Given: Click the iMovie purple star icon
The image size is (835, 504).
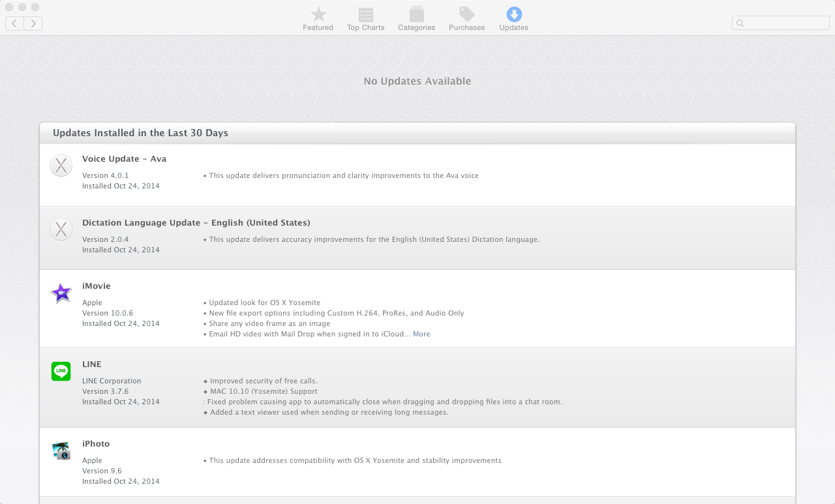Looking at the screenshot, I should tap(61, 293).
